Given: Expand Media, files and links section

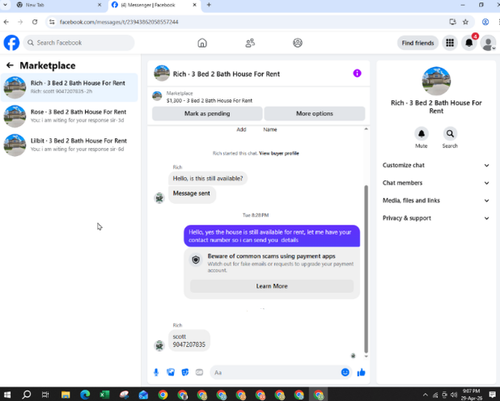Looking at the screenshot, I should (x=436, y=201).
